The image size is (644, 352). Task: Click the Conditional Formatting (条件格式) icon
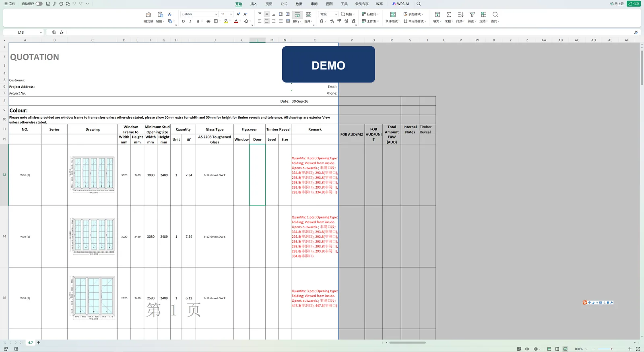pyautogui.click(x=393, y=14)
